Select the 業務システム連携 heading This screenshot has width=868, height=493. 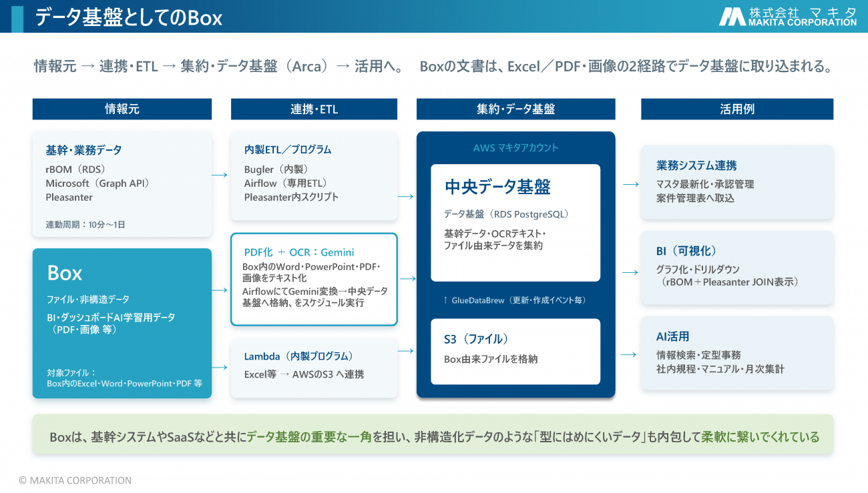point(696,165)
